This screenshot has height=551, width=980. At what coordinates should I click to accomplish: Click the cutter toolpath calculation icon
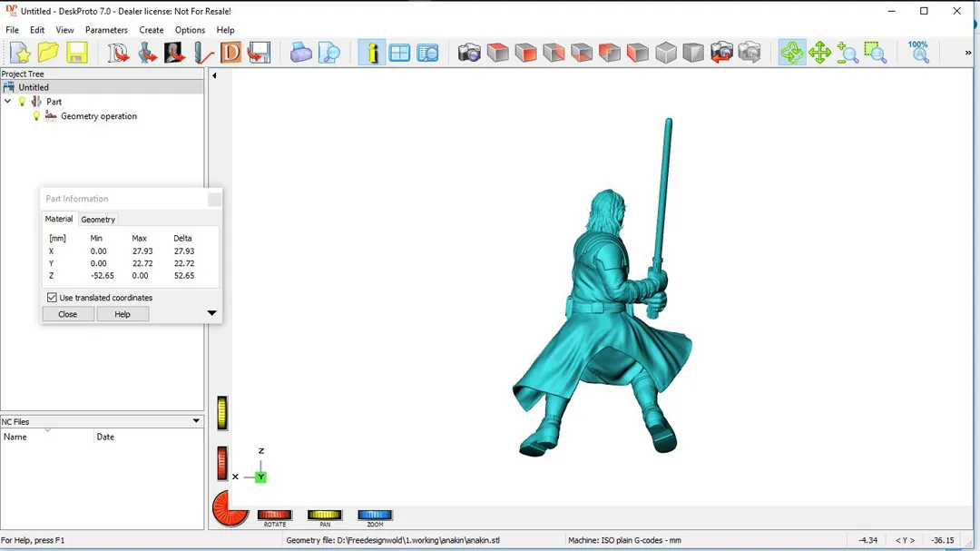[202, 53]
